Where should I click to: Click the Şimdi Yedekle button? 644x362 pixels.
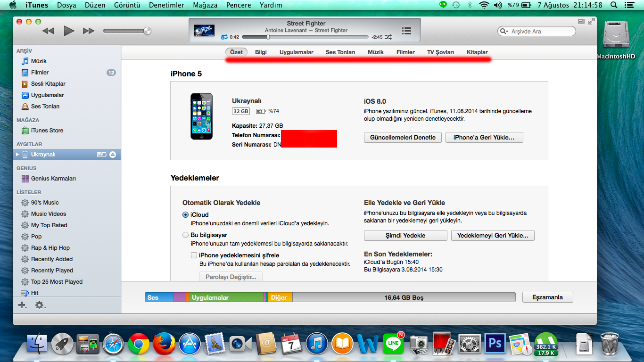pyautogui.click(x=405, y=235)
